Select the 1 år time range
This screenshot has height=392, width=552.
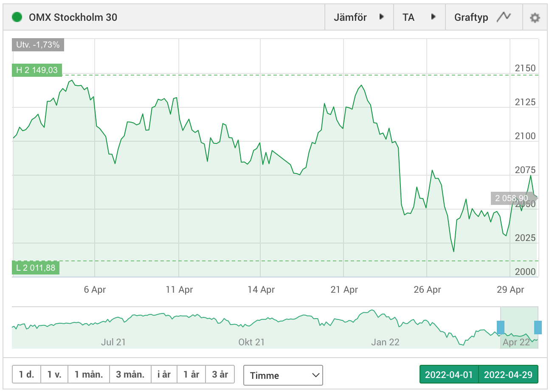[x=192, y=375]
